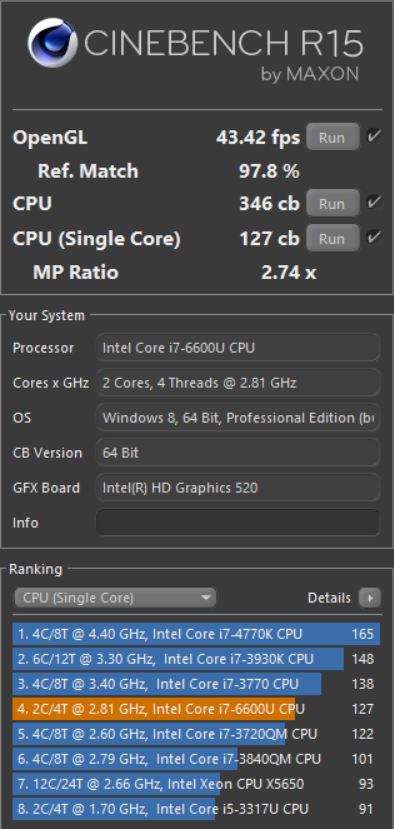This screenshot has height=829, width=394.
Task: Run the OpenGL benchmark
Action: (x=333, y=137)
